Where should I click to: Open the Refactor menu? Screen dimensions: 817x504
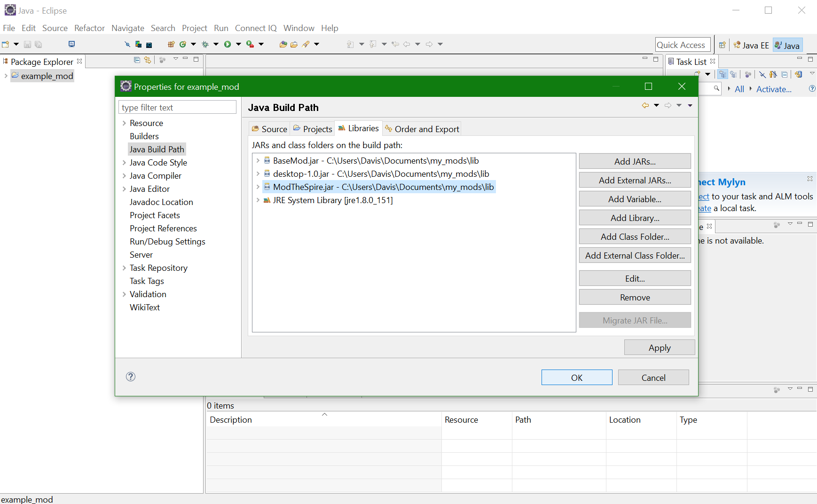pyautogui.click(x=89, y=28)
